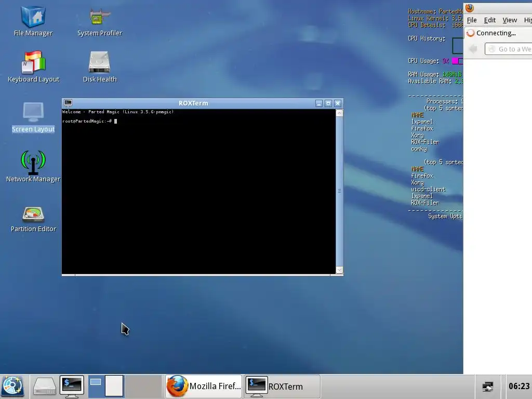Screen dimensions: 532x399
Task: Activate the ROXTerm taskbar button
Action: [282, 387]
